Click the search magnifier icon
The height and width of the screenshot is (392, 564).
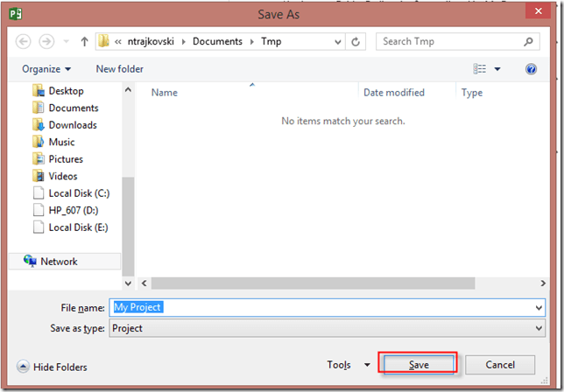pyautogui.click(x=531, y=41)
